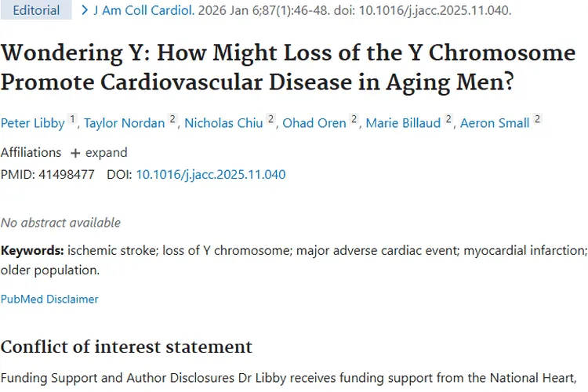Select author Aeron Small
This screenshot has width=588, height=392.
point(495,123)
